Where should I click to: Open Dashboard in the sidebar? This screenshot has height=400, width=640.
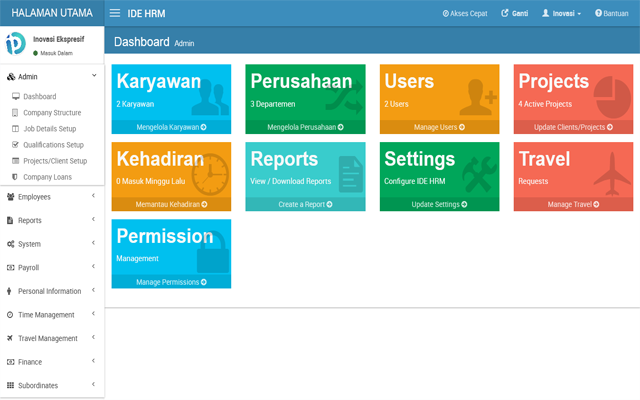click(40, 96)
